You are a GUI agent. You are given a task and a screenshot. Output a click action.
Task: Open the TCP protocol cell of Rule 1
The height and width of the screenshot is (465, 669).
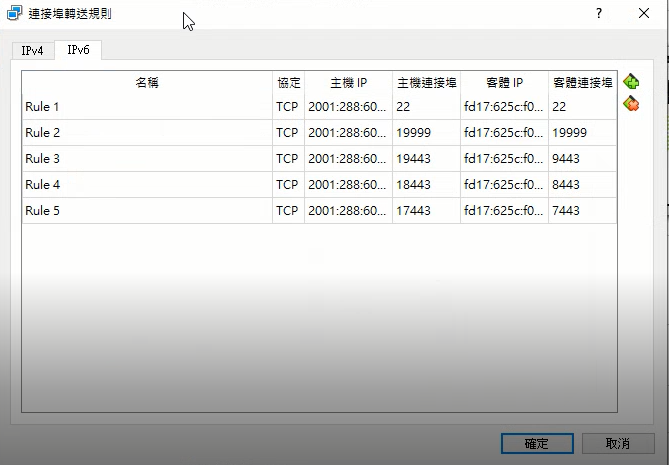[x=288, y=107]
